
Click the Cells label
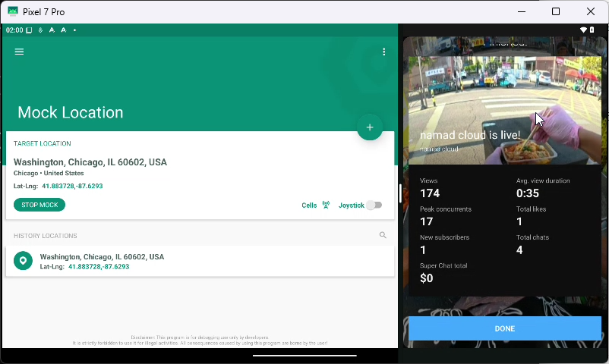309,206
